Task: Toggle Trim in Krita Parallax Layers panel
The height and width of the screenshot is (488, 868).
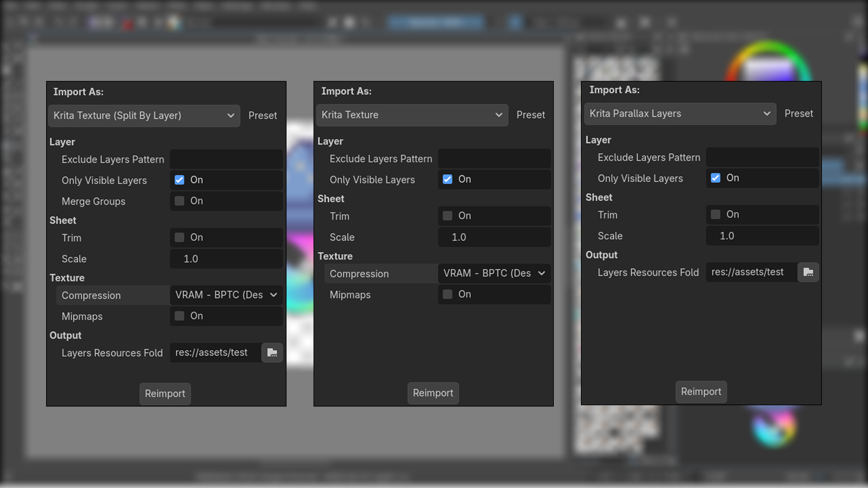Action: pyautogui.click(x=716, y=214)
